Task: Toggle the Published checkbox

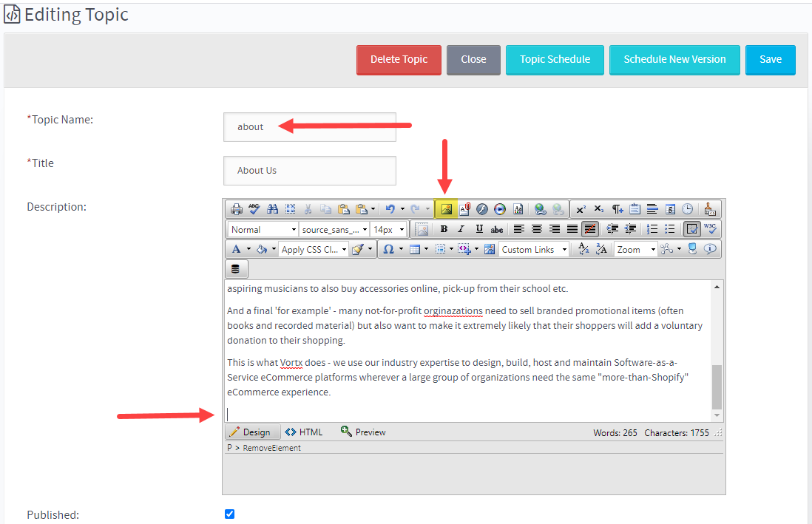Action: pos(229,514)
